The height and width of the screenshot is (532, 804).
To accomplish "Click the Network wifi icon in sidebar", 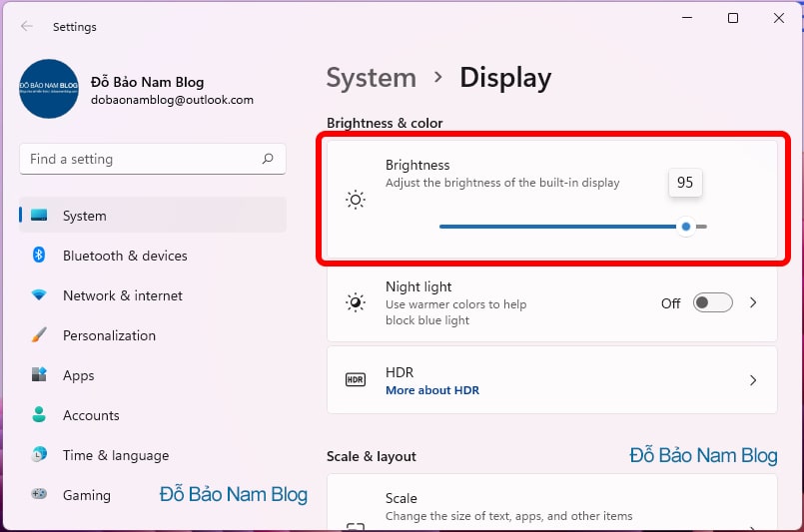I will pos(39,294).
